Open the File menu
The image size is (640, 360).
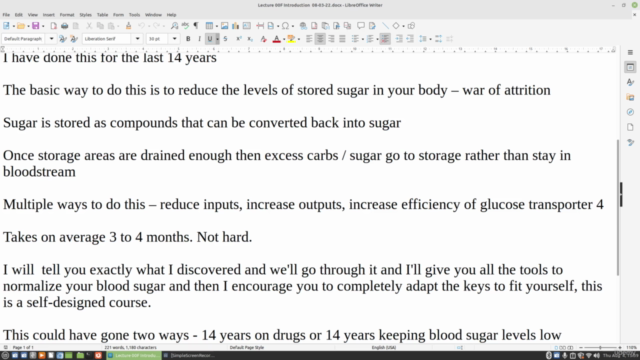point(6,15)
